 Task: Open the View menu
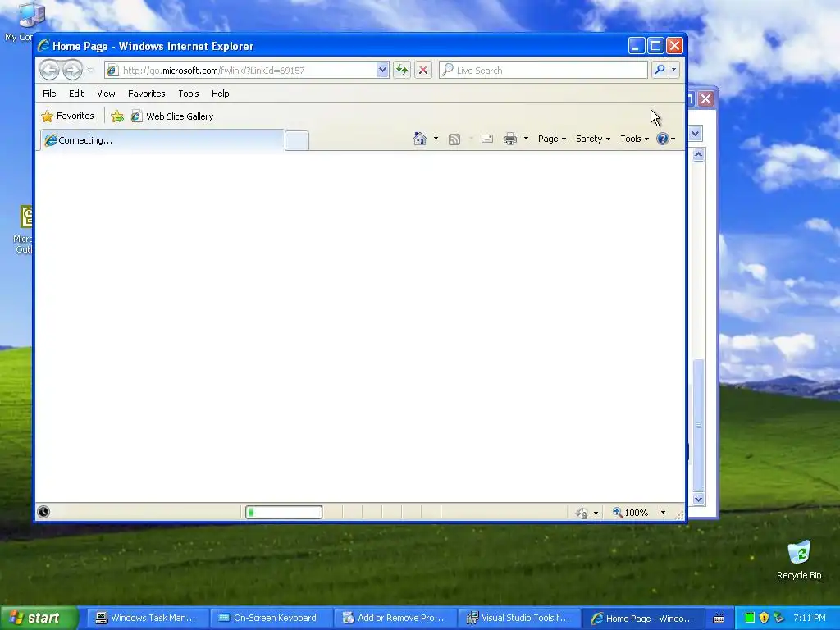click(106, 94)
